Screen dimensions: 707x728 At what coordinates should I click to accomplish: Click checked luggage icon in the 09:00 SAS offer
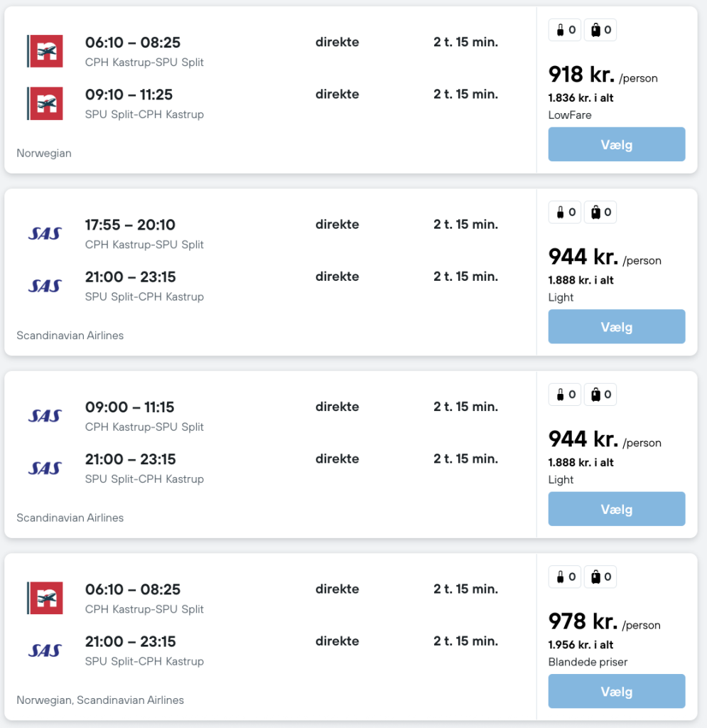(595, 395)
